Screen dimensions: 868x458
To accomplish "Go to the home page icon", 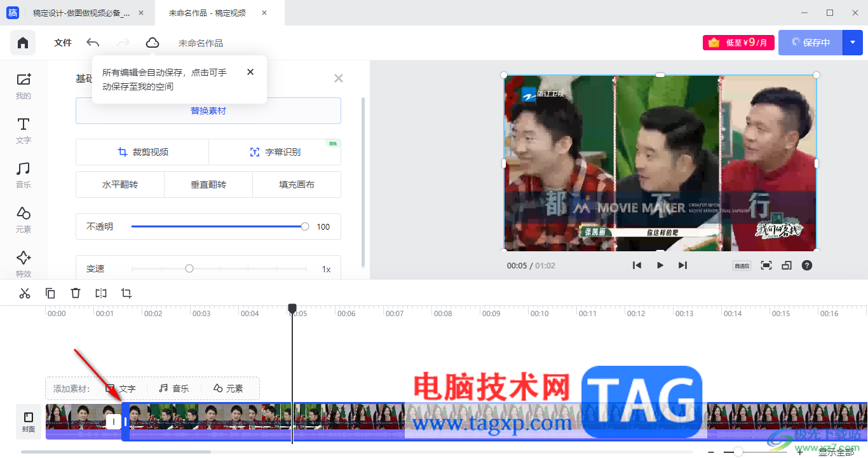I will point(23,43).
